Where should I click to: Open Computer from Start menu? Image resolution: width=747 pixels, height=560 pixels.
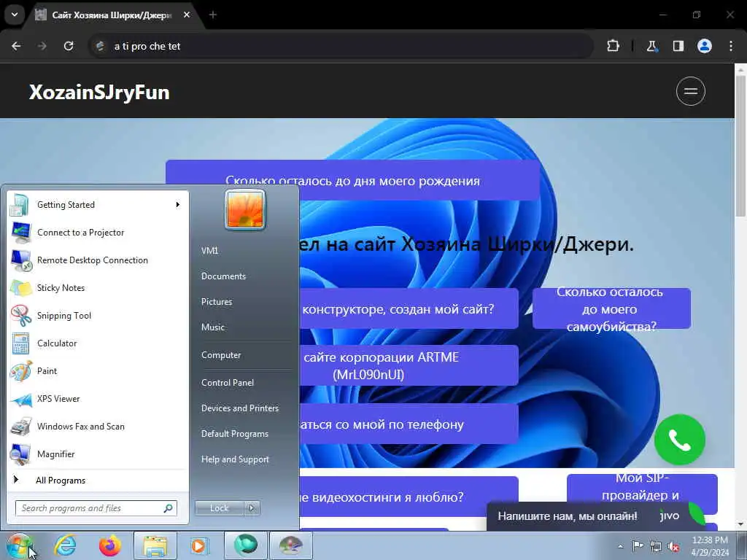pos(221,355)
